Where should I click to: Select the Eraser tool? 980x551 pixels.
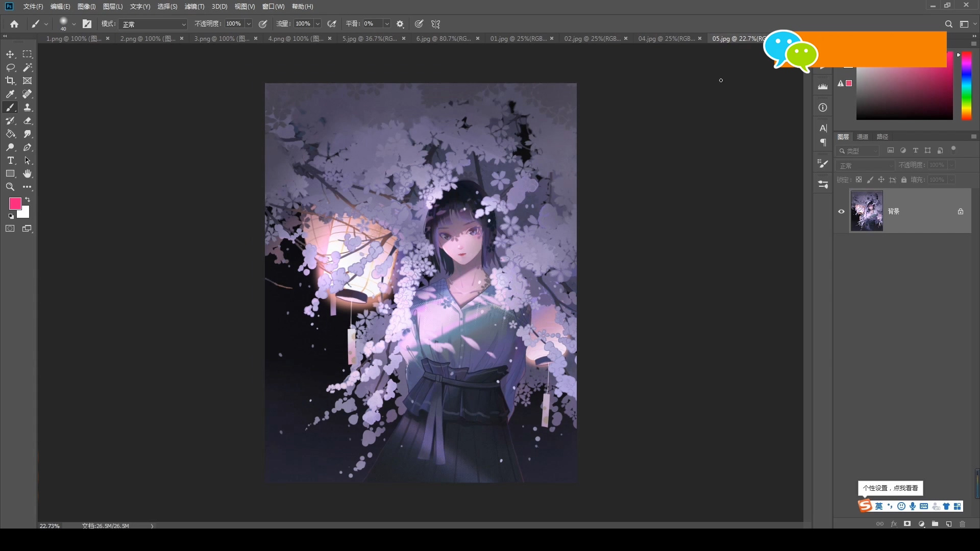pos(28,120)
